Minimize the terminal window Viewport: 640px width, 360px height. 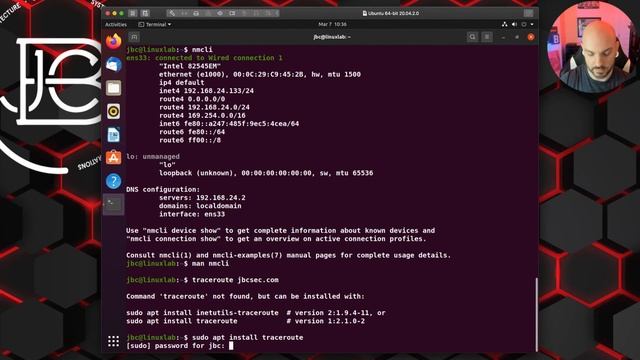(x=503, y=37)
